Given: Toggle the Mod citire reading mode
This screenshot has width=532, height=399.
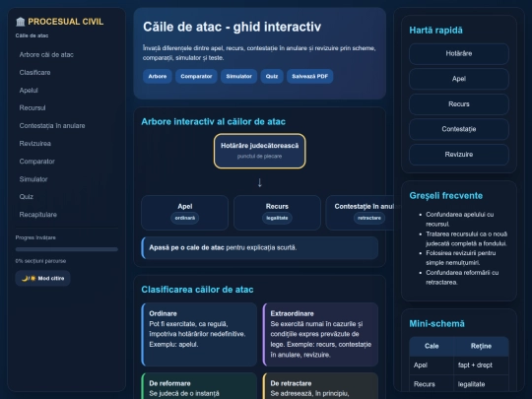Looking at the screenshot, I should click(42, 278).
